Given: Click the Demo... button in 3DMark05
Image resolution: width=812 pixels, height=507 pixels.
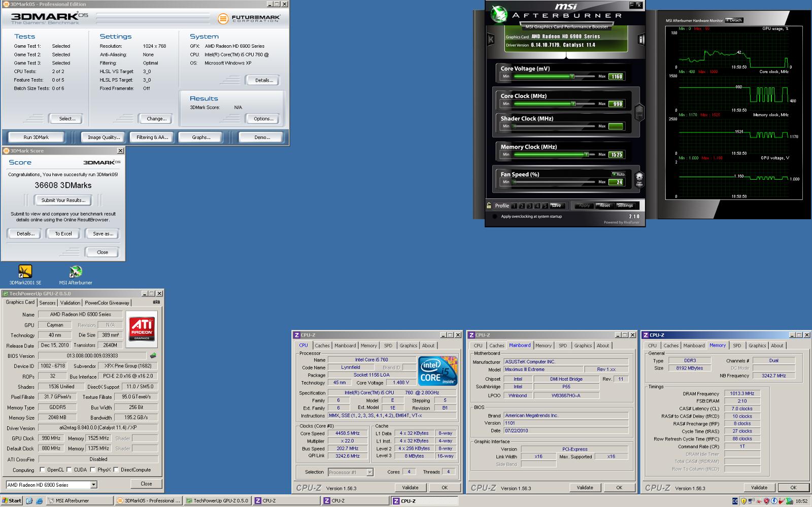Looking at the screenshot, I should tap(262, 137).
